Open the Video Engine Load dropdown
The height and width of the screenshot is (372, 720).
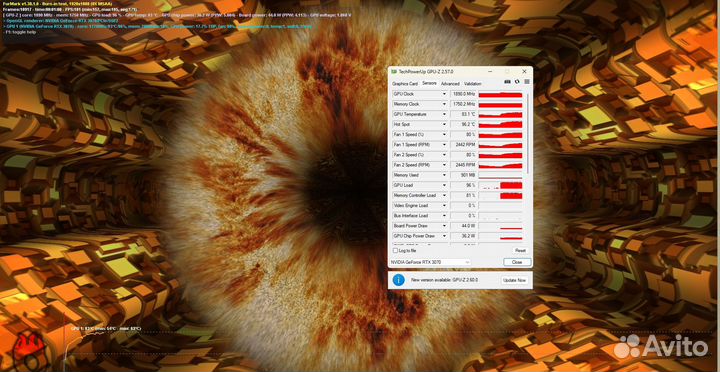click(444, 205)
